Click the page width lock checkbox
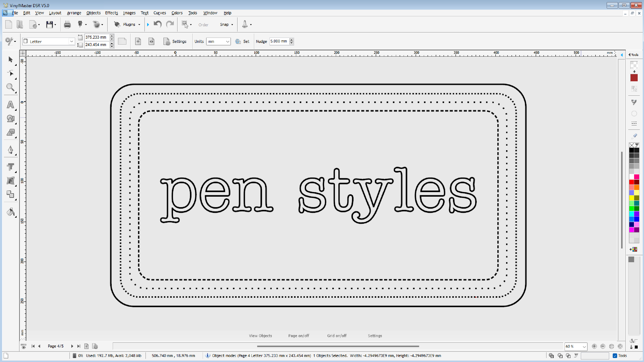644x362 pixels. (x=80, y=38)
